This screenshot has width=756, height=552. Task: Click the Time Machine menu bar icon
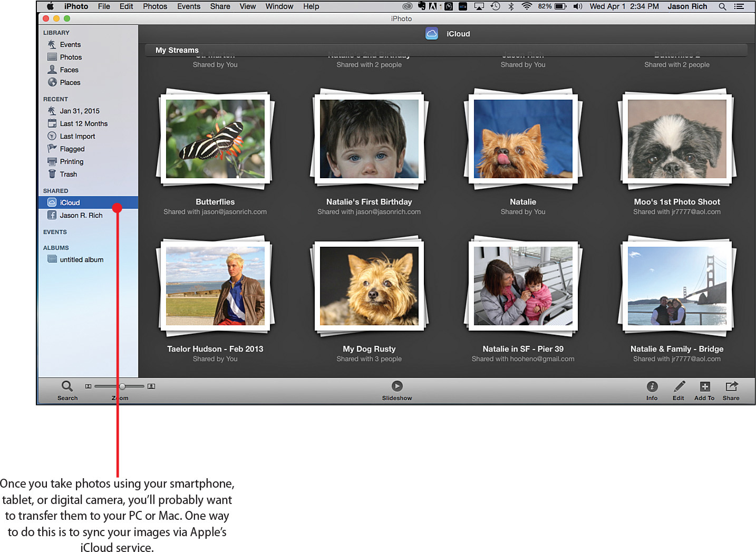click(x=495, y=6)
